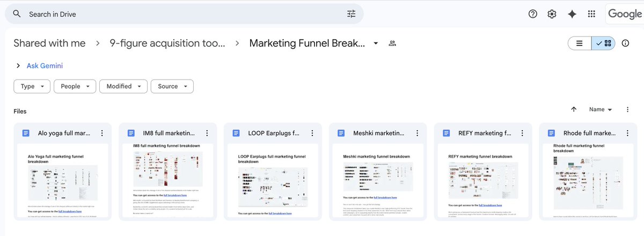Open more actions for Alo yoga file
This screenshot has width=644, height=236.
pos(102,133)
